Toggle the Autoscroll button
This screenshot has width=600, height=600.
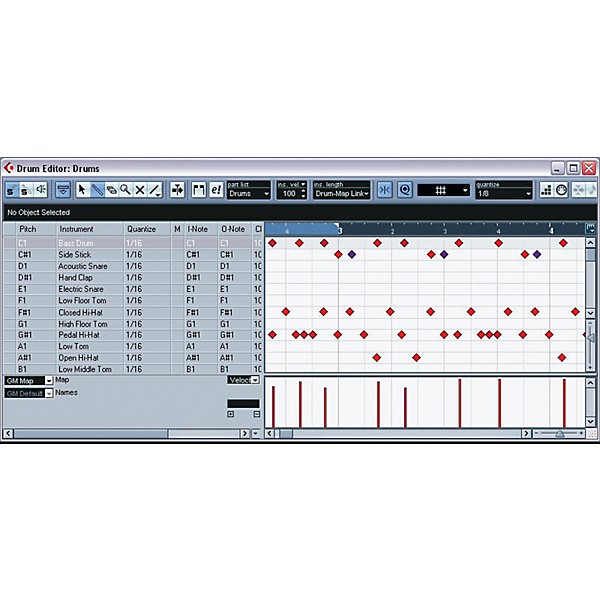[177, 190]
